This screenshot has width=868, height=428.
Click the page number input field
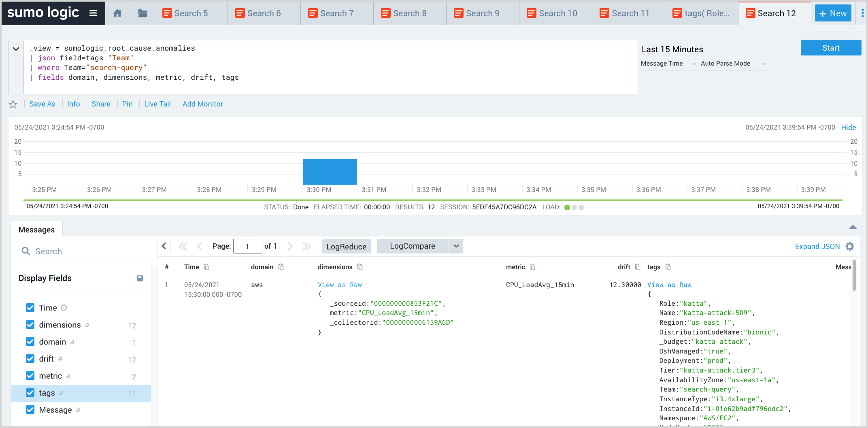pyautogui.click(x=247, y=247)
